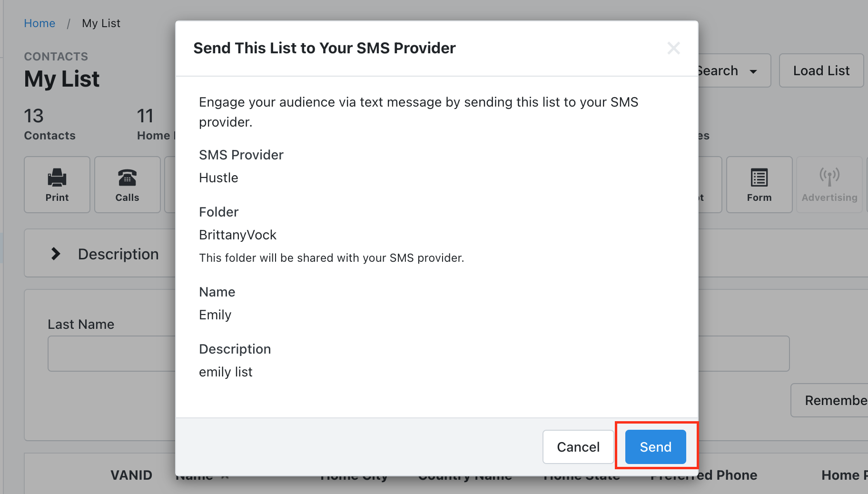868x494 pixels.
Task: Click the Last Name input field
Action: pos(112,354)
